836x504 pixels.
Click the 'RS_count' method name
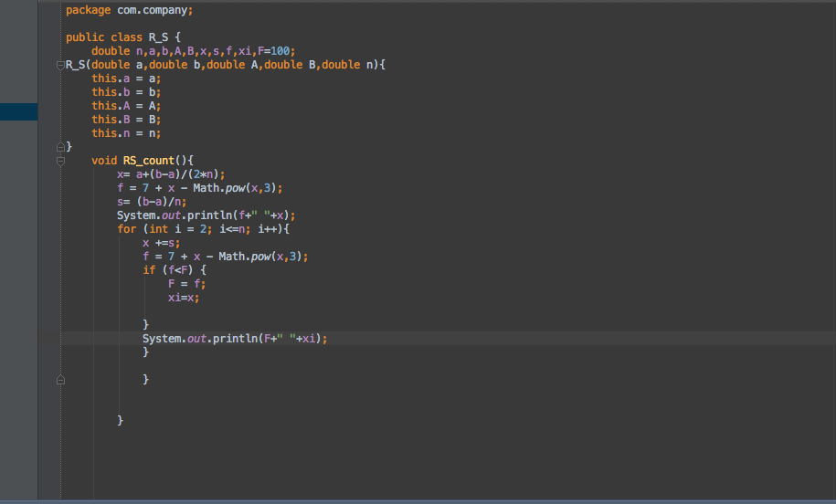point(148,161)
